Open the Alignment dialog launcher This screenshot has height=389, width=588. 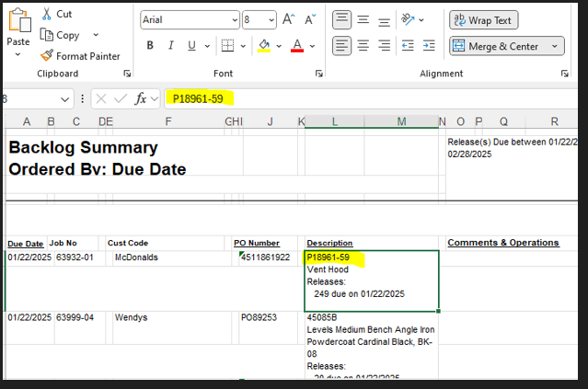coord(564,74)
